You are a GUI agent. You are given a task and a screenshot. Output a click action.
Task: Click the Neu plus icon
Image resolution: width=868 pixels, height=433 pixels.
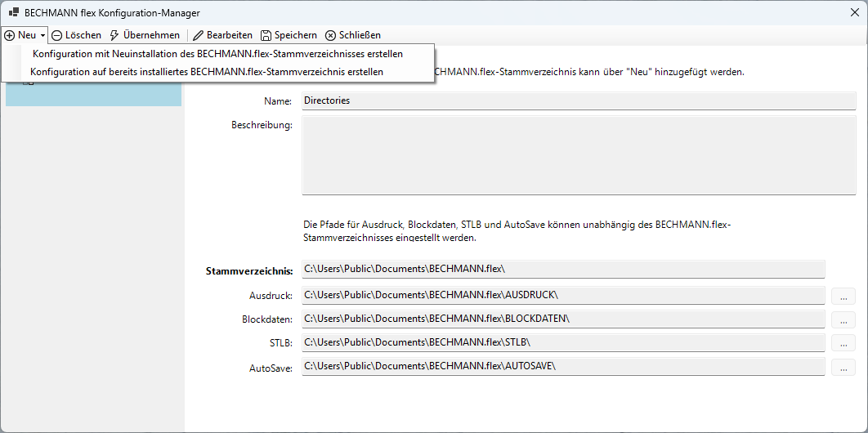click(10, 35)
